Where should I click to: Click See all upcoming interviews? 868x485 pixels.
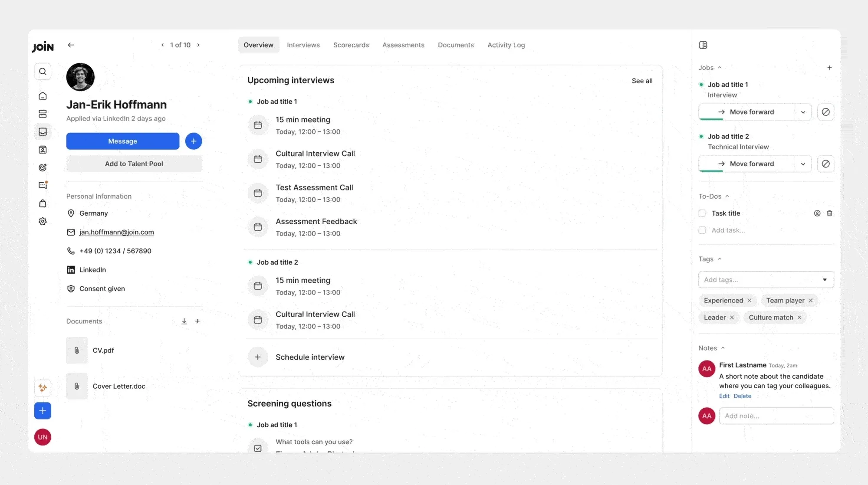pos(642,81)
